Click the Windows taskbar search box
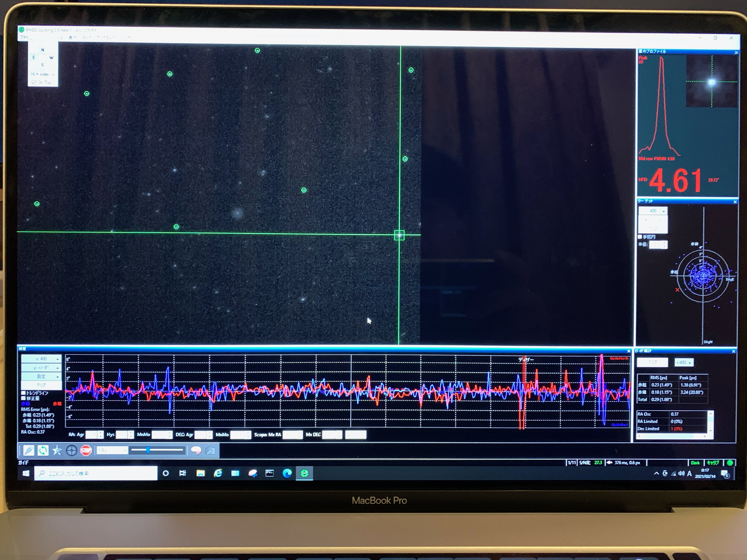Viewport: 747px width, 560px height. click(96, 473)
